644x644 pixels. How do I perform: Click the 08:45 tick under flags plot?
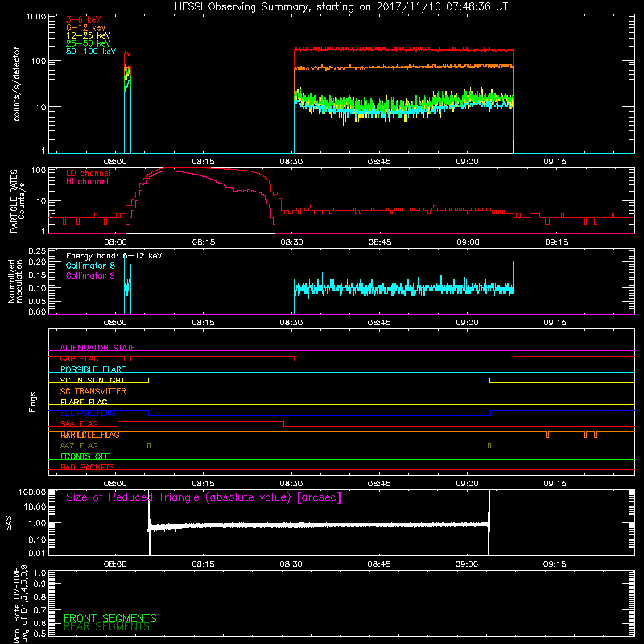click(379, 484)
